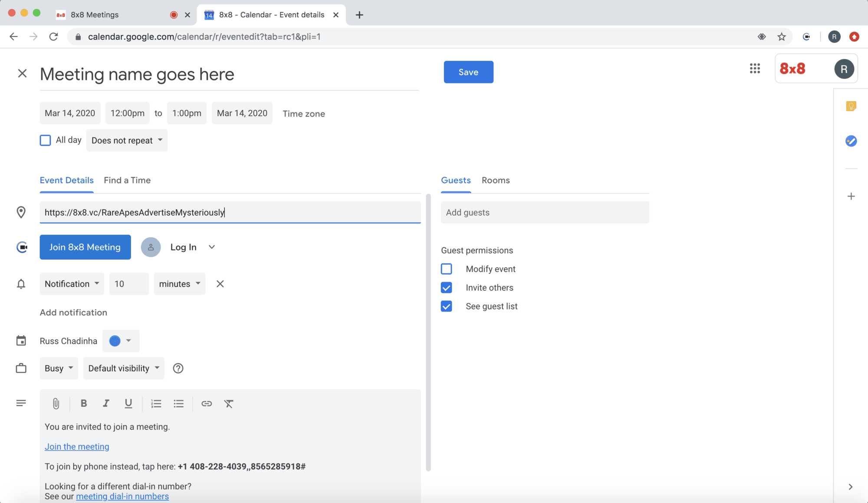Screen dimensions: 868x503
Task: Click the description lines icon
Action: tap(21, 403)
